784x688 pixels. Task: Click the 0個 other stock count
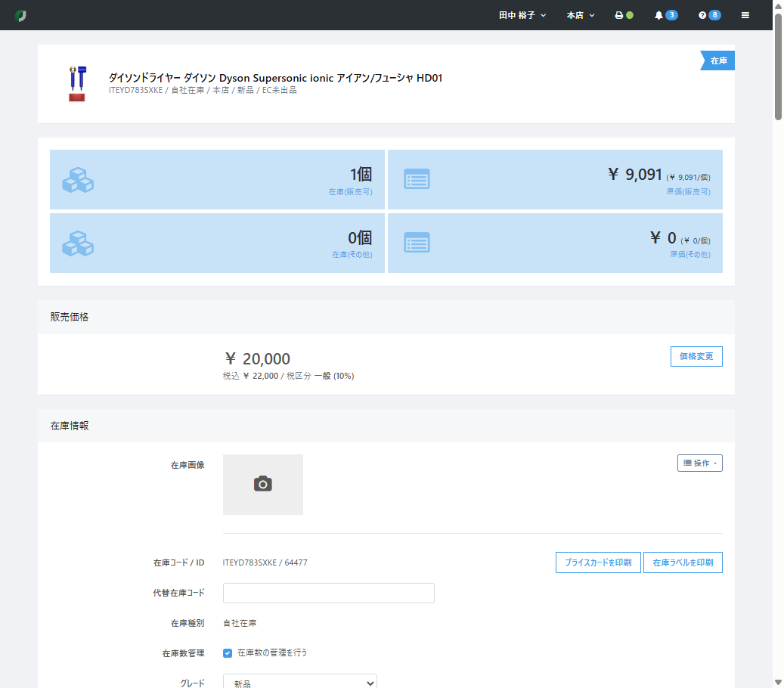(x=360, y=237)
